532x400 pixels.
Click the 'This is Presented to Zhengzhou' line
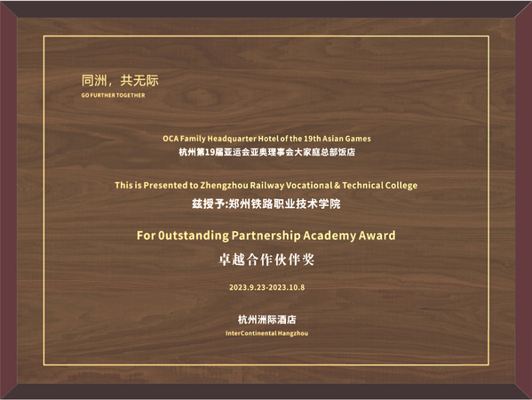tap(266, 186)
